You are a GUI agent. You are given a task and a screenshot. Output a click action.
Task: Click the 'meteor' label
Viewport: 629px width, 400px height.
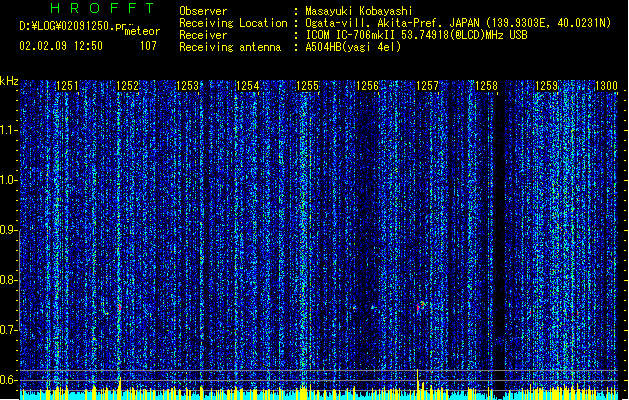(142, 31)
